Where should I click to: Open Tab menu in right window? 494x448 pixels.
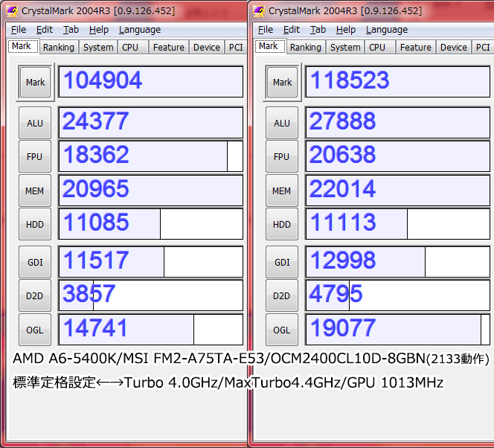pos(318,30)
